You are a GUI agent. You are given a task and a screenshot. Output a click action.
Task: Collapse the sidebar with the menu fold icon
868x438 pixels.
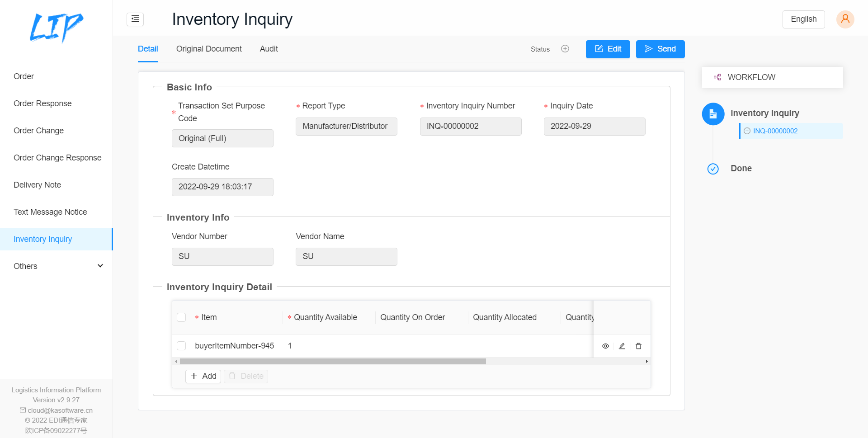135,19
